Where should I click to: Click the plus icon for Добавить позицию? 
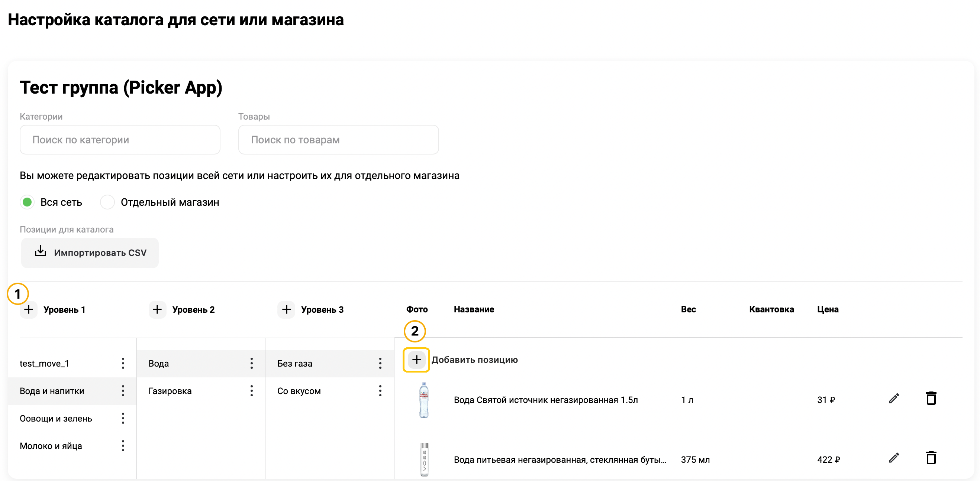(416, 360)
